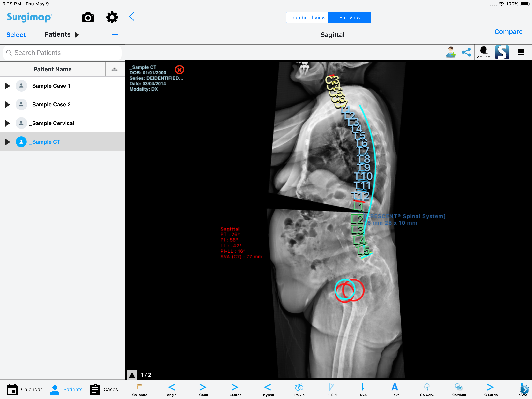Open the hamburger menu icon

[x=521, y=52]
